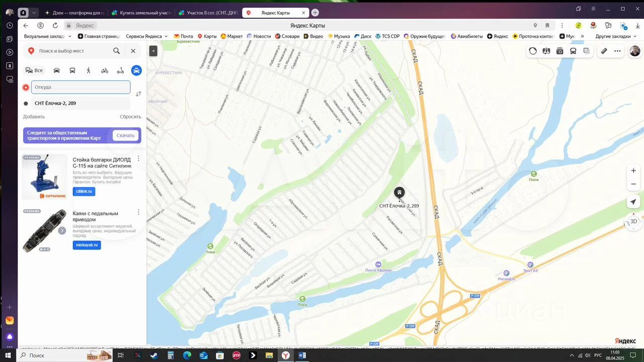Image resolution: width=644 pixels, height=362 pixels.
Task: Select the bicycle route mode
Action: [105, 70]
